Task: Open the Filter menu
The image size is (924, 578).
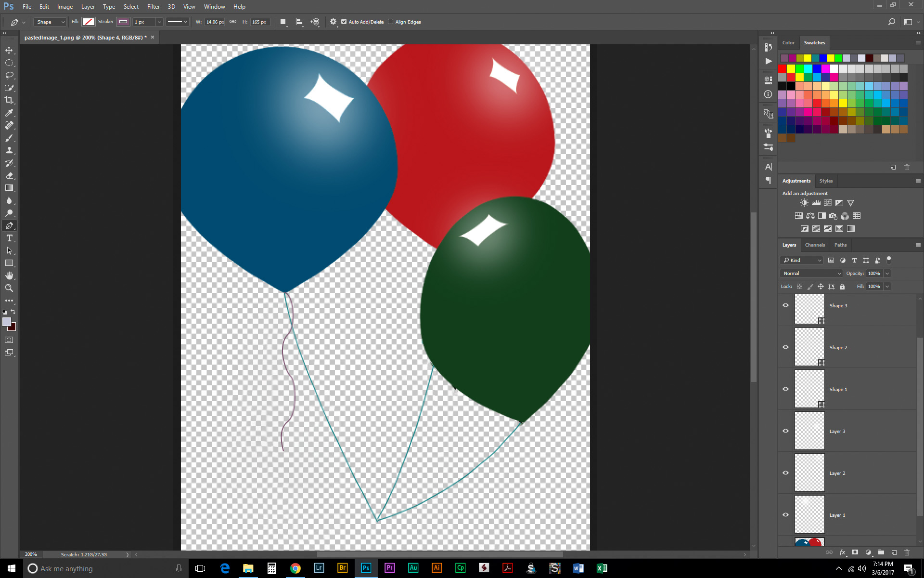Action: pyautogui.click(x=154, y=7)
